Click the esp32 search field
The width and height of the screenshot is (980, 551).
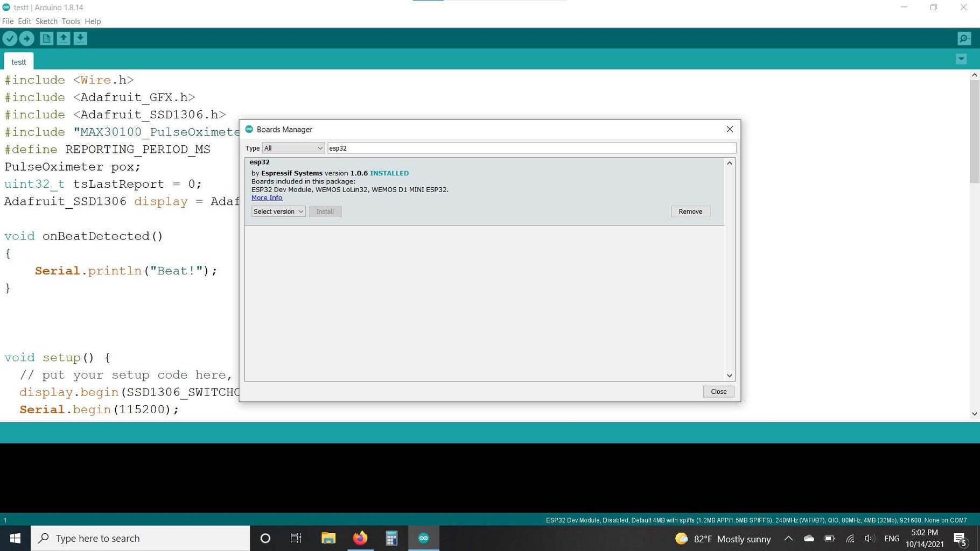pos(531,148)
